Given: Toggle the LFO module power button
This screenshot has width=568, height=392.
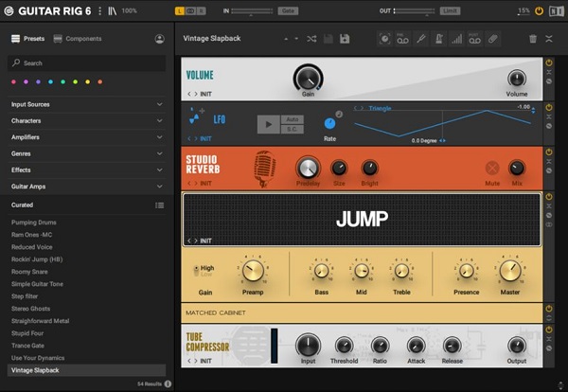Looking at the screenshot, I should pos(549,107).
